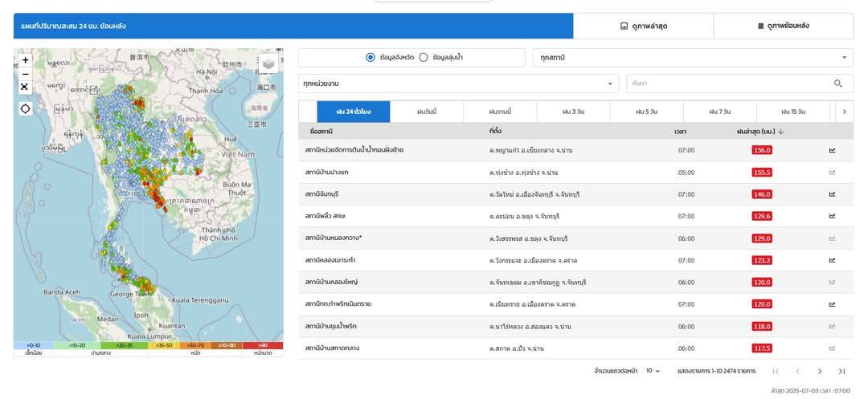Select ข้อมูลจังหวัด radio option
The width and height of the screenshot is (868, 403).
371,58
